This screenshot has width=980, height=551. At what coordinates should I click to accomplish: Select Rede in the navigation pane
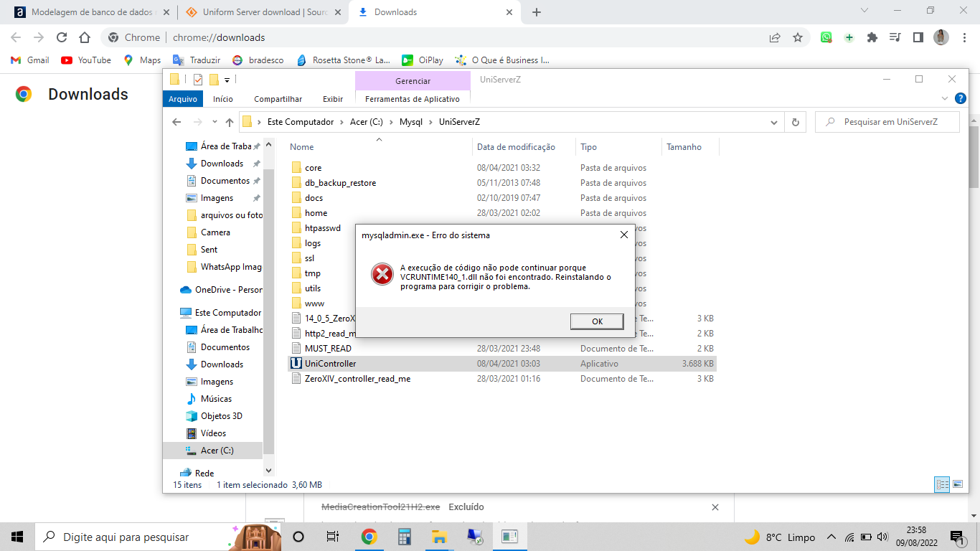coord(204,474)
